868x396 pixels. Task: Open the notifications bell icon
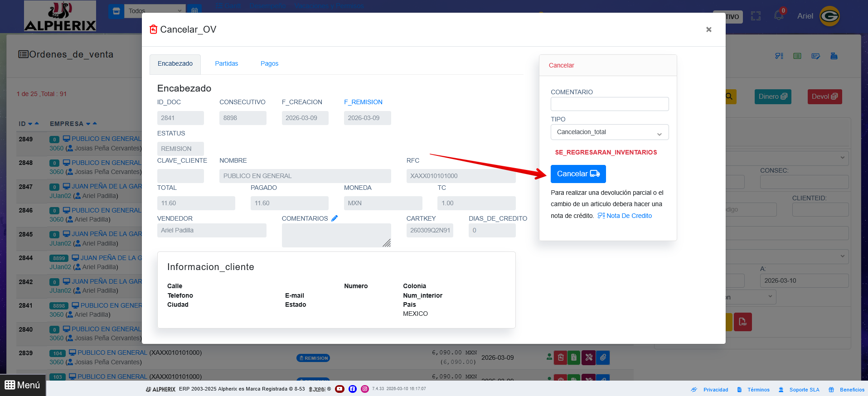click(779, 16)
